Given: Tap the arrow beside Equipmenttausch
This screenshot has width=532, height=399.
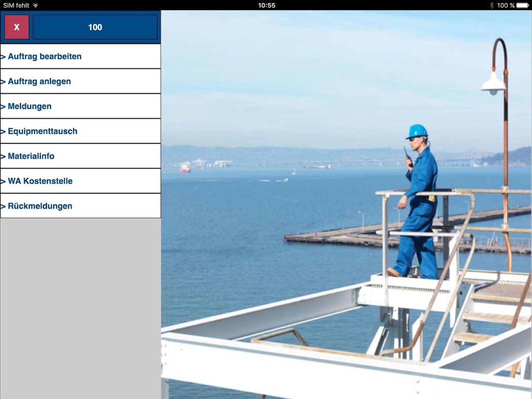Looking at the screenshot, I should click(x=3, y=132).
